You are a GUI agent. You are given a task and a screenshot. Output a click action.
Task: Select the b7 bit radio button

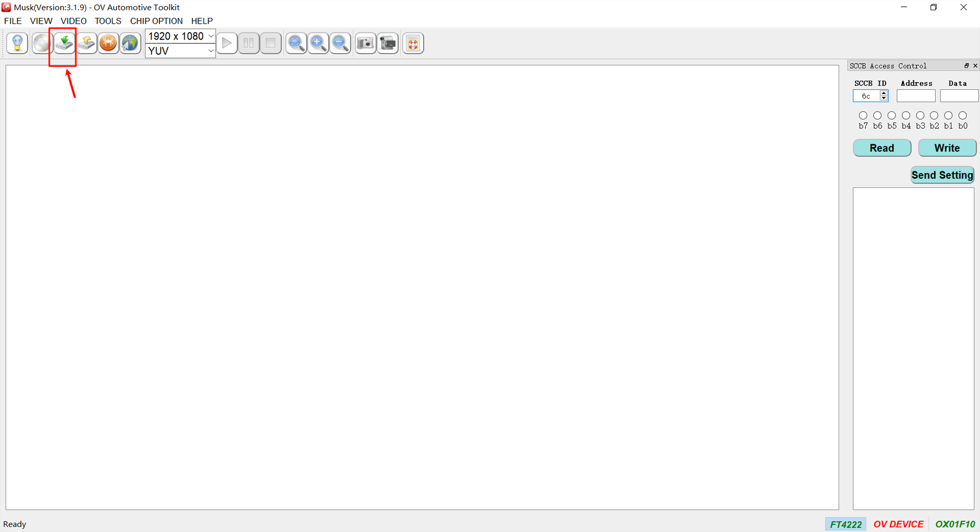863,115
